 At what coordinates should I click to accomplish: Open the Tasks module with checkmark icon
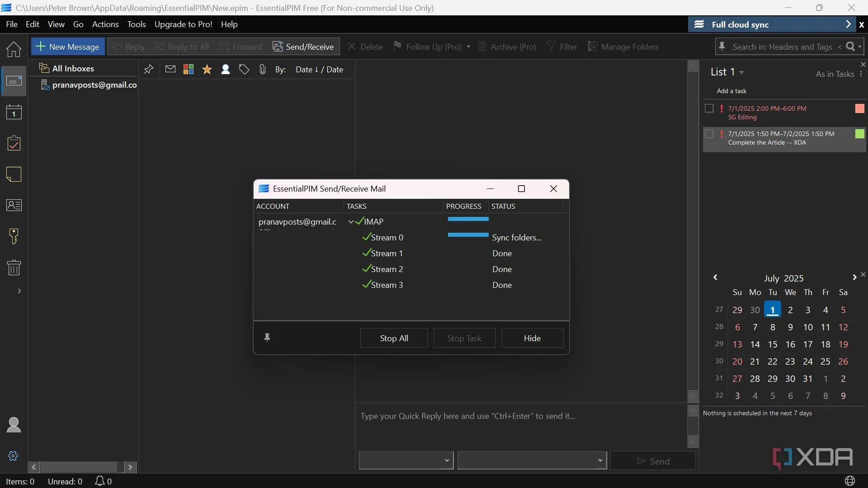tap(14, 143)
